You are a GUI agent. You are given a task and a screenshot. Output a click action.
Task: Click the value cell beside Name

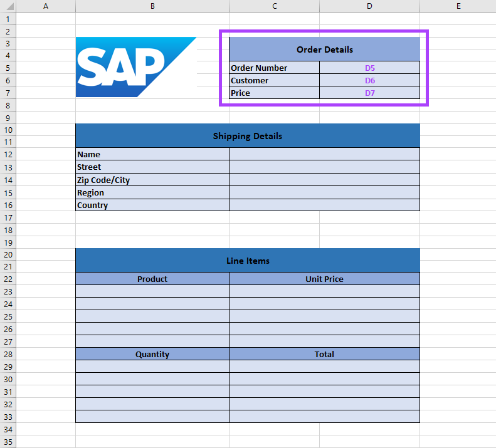coord(325,154)
